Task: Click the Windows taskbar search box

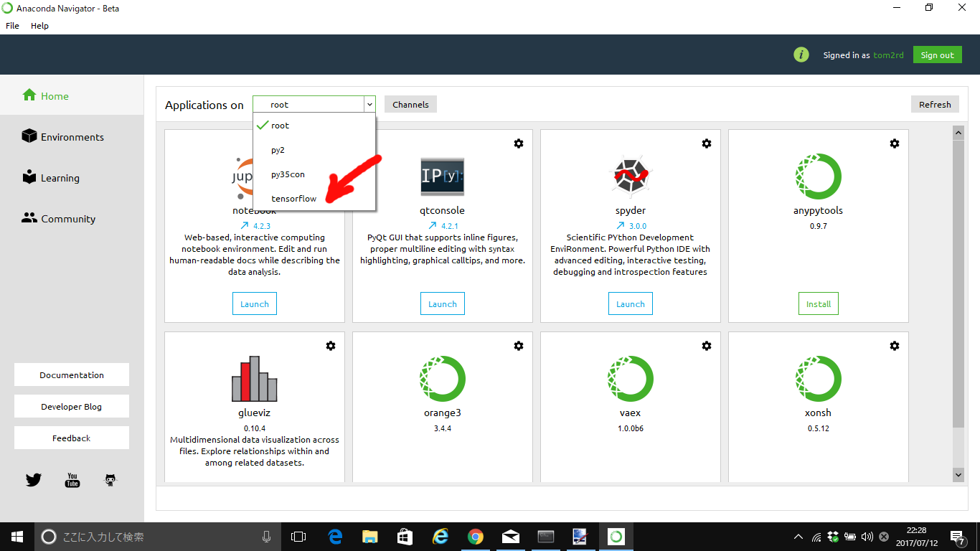Action: (158, 537)
